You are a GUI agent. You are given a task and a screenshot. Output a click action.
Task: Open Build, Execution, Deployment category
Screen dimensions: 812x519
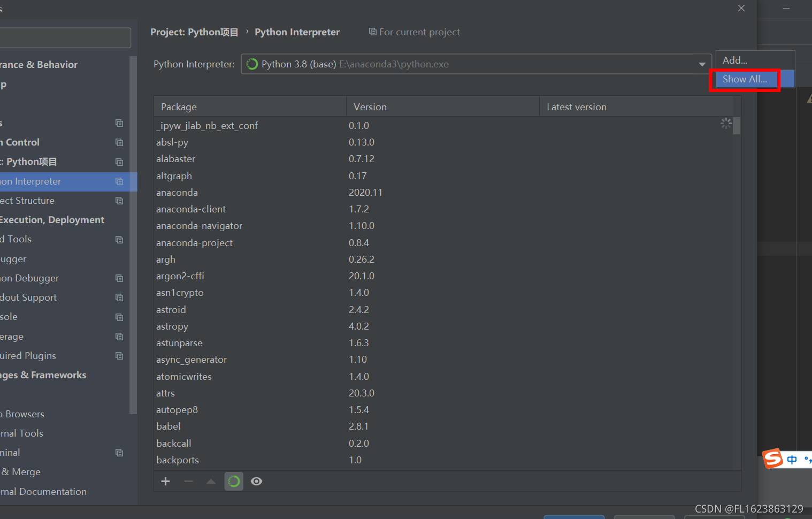(64, 220)
